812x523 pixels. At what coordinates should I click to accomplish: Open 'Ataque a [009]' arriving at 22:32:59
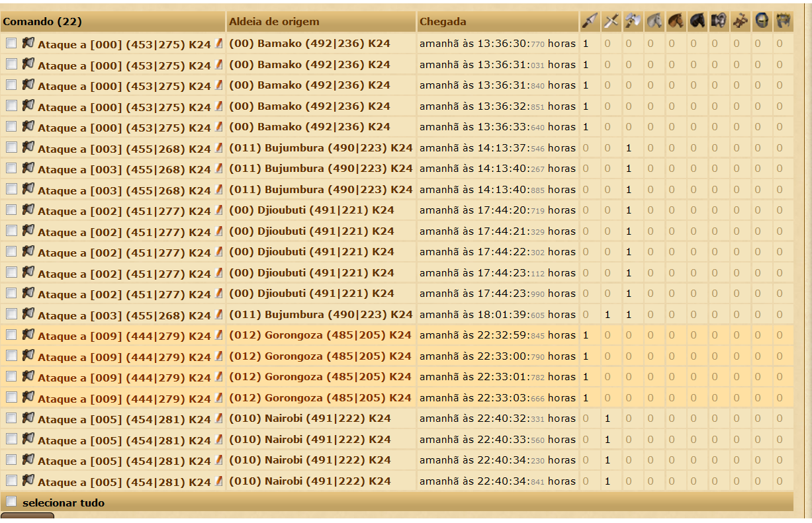(x=124, y=336)
